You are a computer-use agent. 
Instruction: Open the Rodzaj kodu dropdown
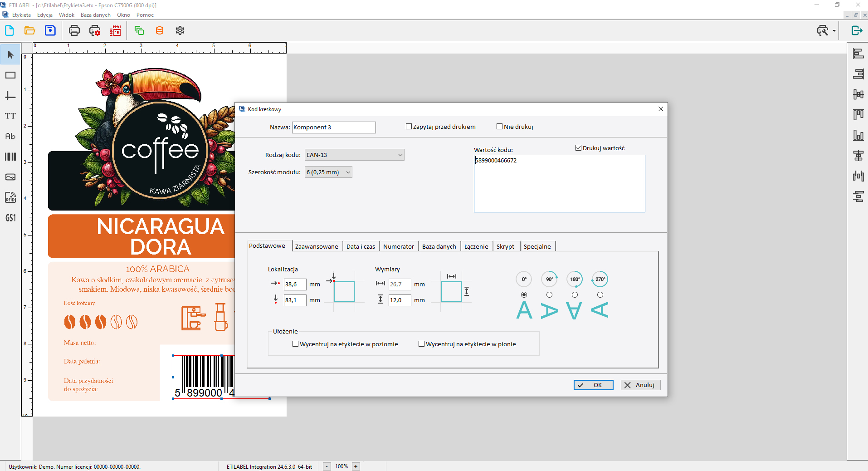click(x=354, y=155)
